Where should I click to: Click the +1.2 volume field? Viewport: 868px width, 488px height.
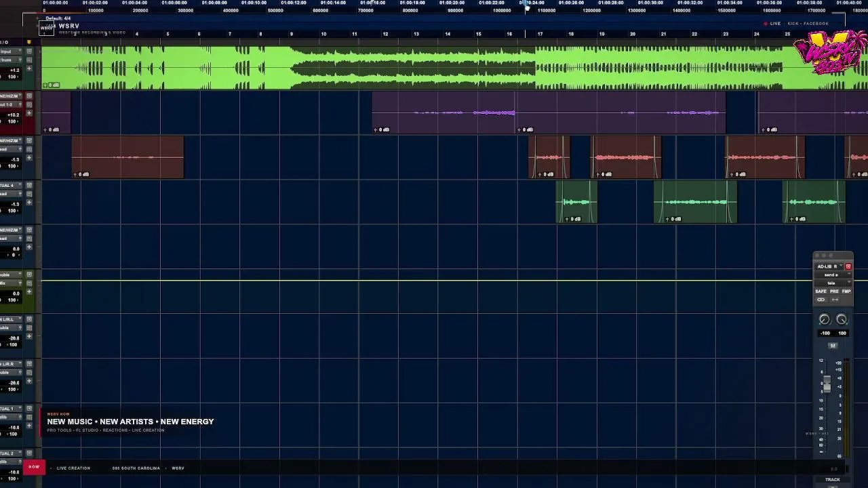(13, 70)
